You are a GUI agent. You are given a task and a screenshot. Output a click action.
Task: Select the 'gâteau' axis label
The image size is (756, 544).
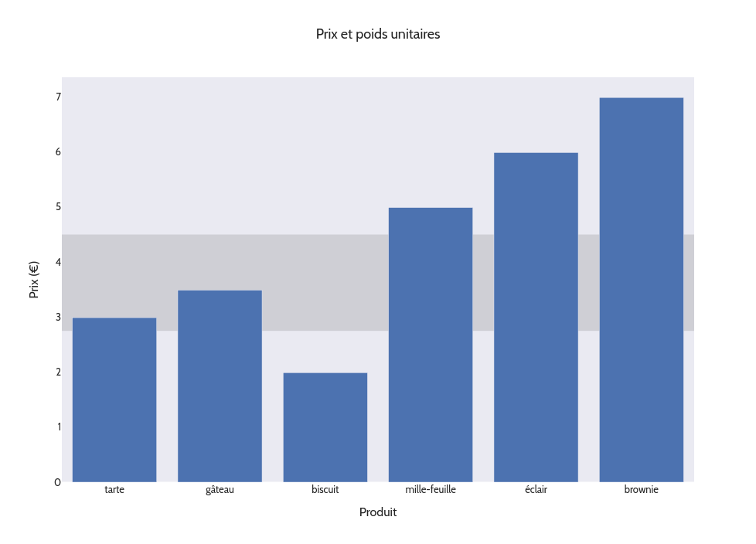point(220,490)
